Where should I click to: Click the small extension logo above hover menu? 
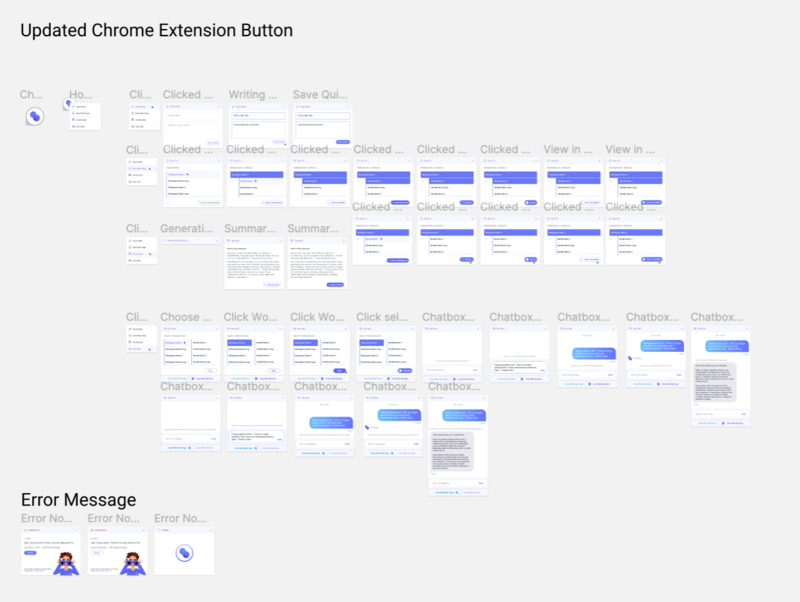coord(68,102)
